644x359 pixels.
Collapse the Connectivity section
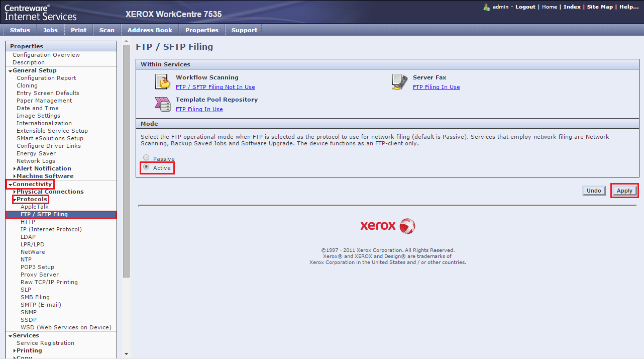(10, 185)
